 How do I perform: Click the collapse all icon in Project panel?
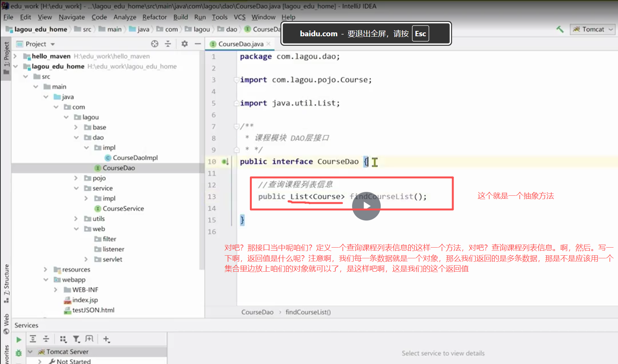[168, 44]
